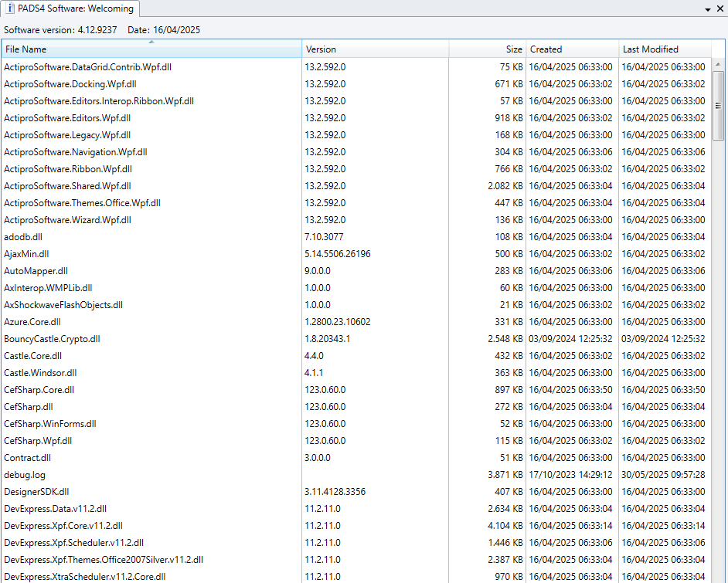Image resolution: width=728 pixels, height=583 pixels.
Task: Select ActiproSoftware.Wizard.Wpf.dll file name
Action: [67, 220]
